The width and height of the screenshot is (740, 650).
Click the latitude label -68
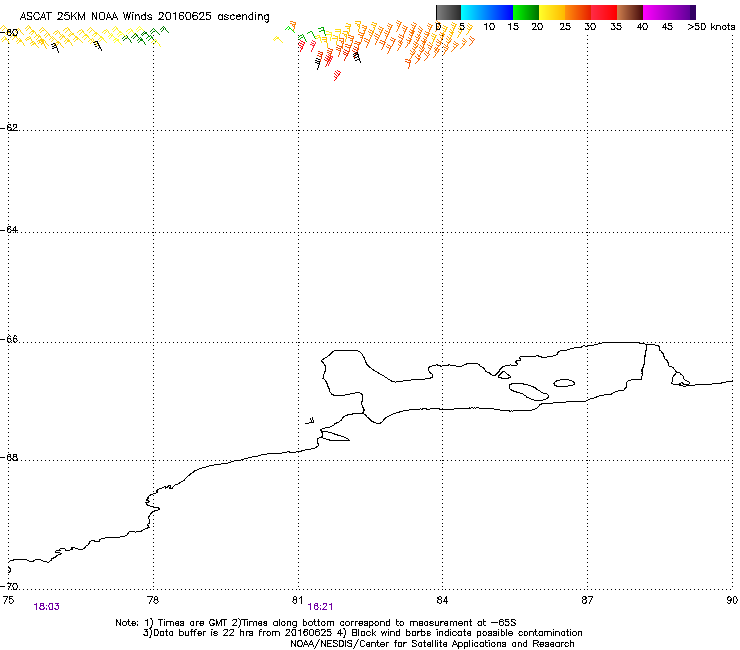[9, 457]
